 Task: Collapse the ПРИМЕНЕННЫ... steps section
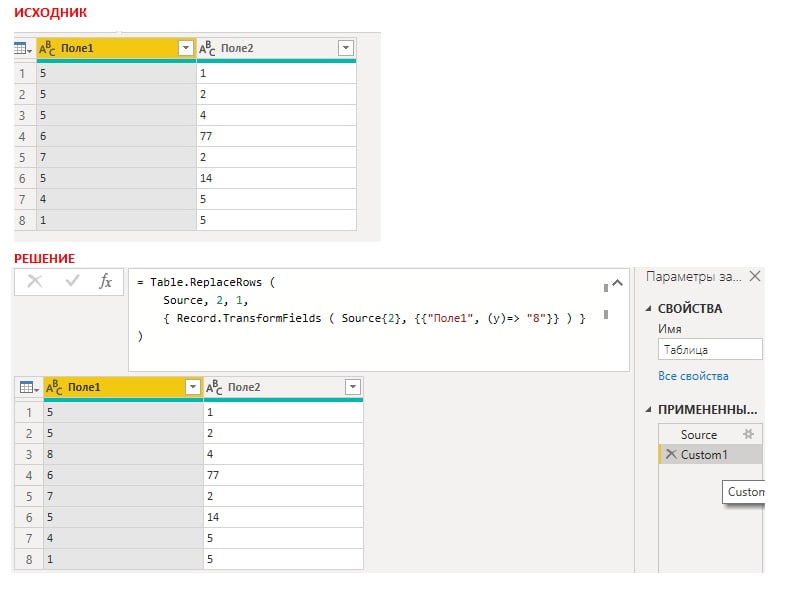(x=648, y=410)
